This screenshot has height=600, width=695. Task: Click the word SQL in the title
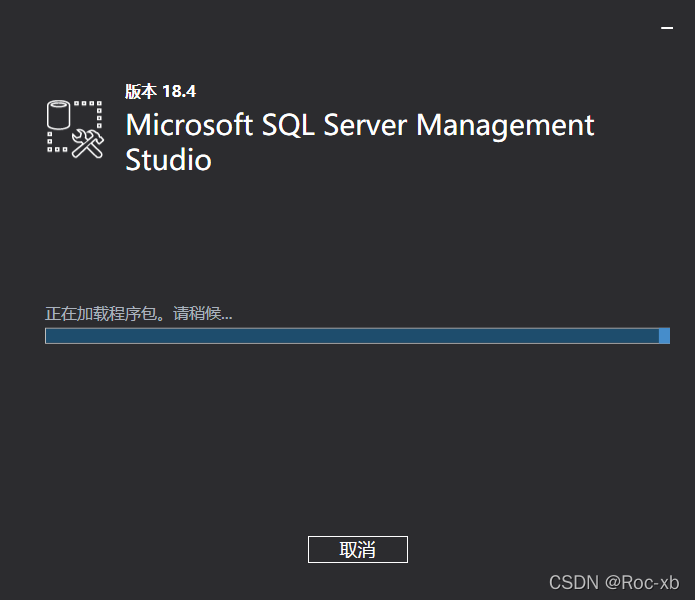(x=290, y=126)
